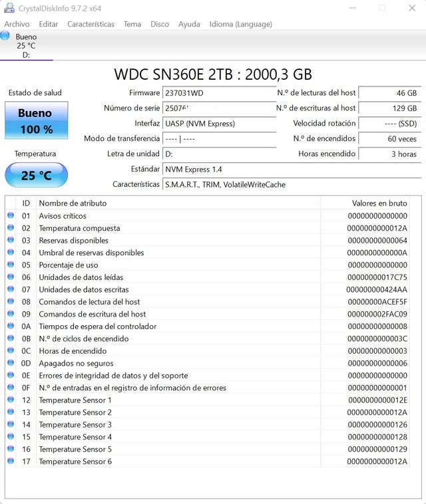Click the Nombre de atributo column header
Viewport: 426px width, 504px height.
coord(178,203)
